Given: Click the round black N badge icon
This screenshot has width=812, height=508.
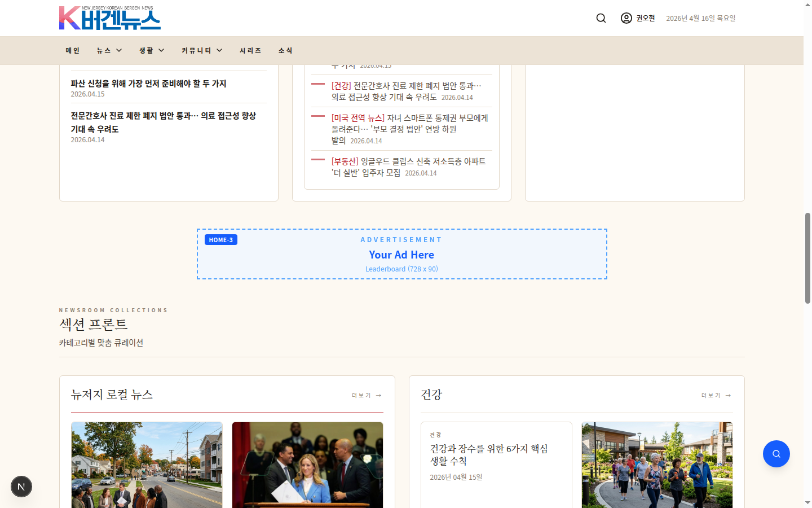Looking at the screenshot, I should [21, 487].
